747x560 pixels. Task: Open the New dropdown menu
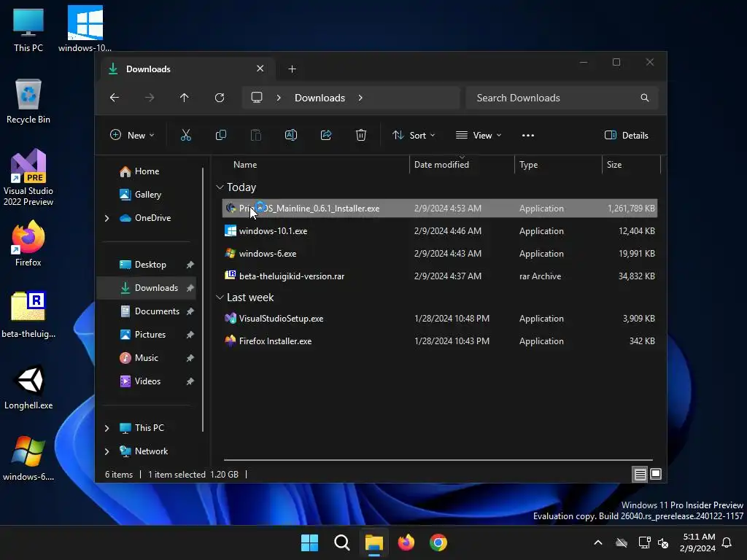point(132,135)
